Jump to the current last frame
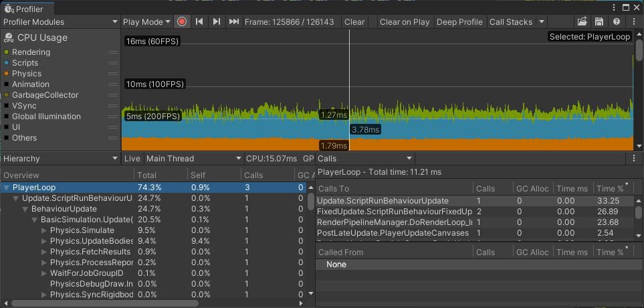The image size is (644, 308). click(x=233, y=22)
